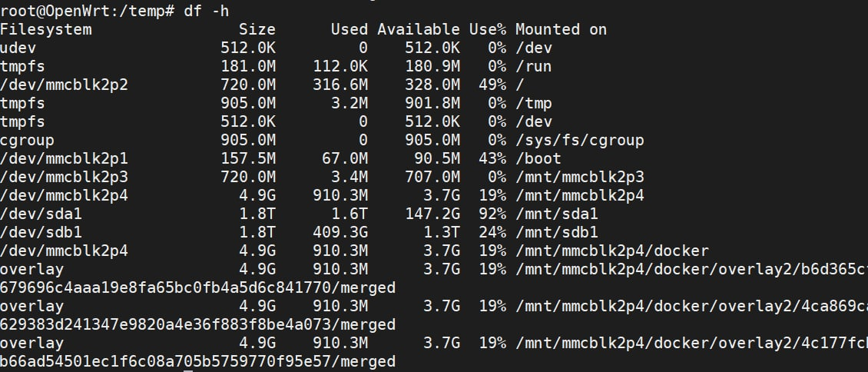
Task: Click the /boot mount point
Action: click(x=538, y=159)
